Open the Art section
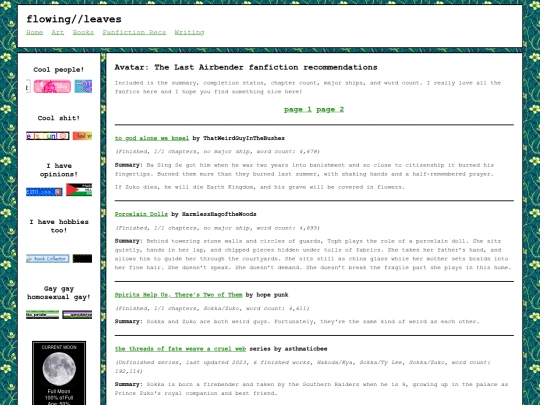This screenshot has height=405, width=540. pos(58,32)
